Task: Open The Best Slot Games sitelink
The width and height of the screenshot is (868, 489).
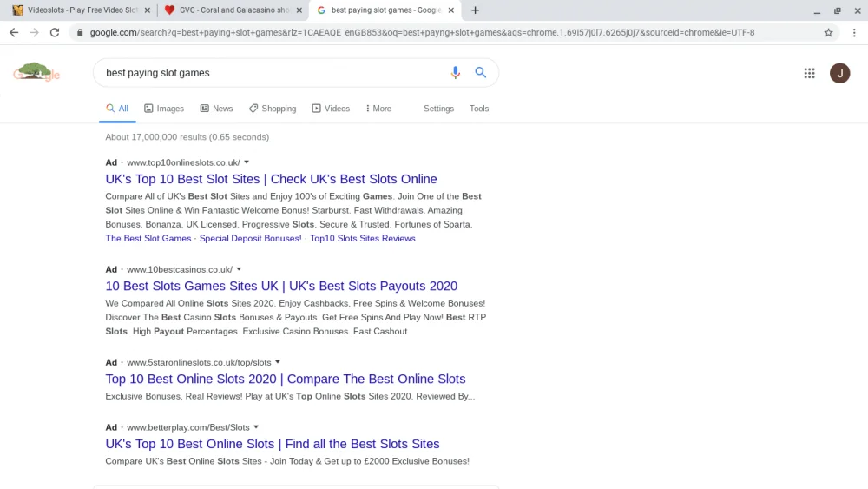Action: pos(148,238)
